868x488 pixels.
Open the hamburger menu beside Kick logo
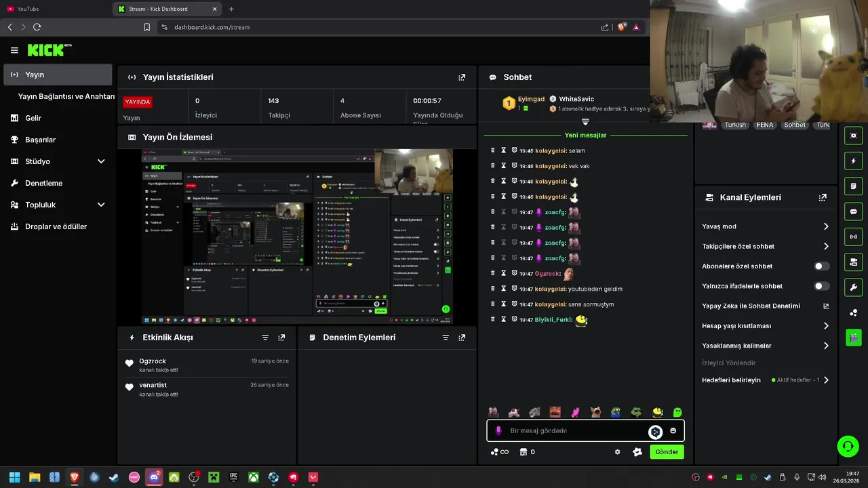(x=14, y=50)
